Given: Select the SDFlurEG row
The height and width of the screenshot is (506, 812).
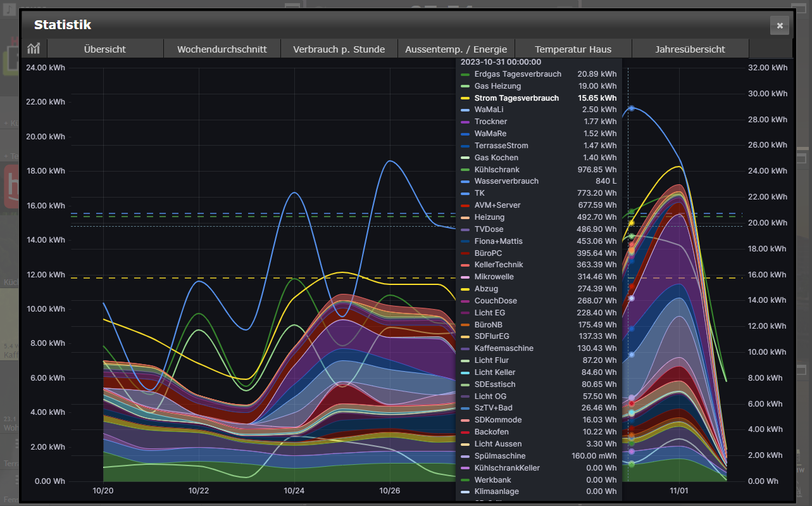Looking at the screenshot, I should 539,336.
